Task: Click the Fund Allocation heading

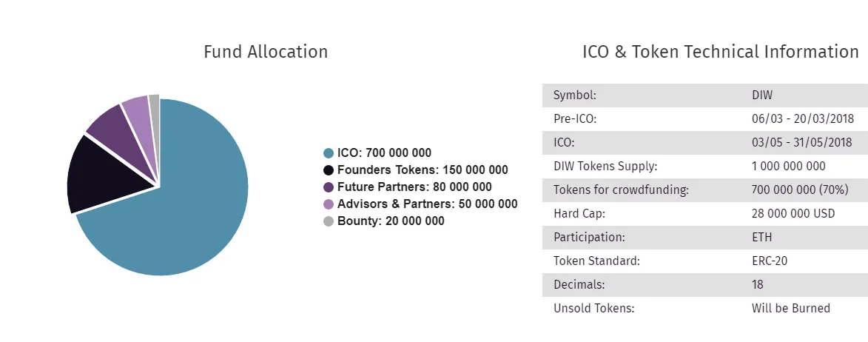Action: tap(266, 52)
